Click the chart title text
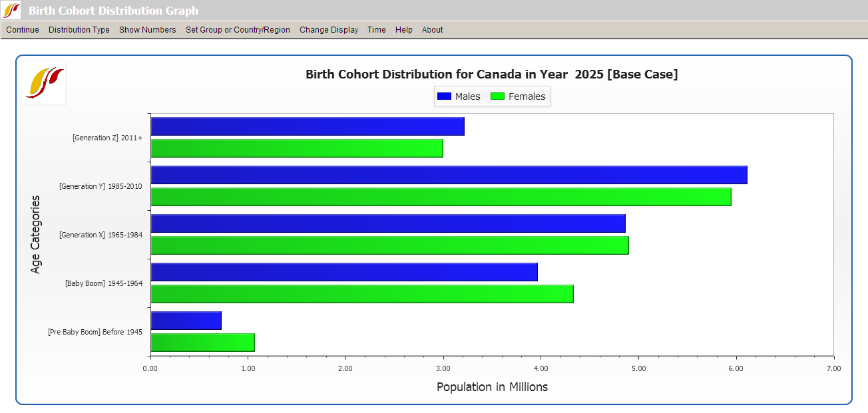 pos(491,74)
